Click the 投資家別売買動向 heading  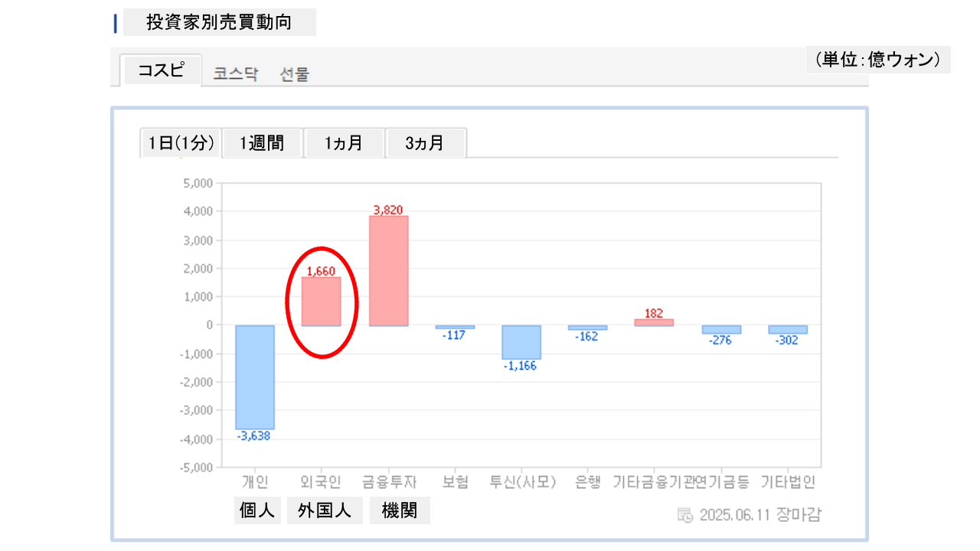(x=219, y=22)
